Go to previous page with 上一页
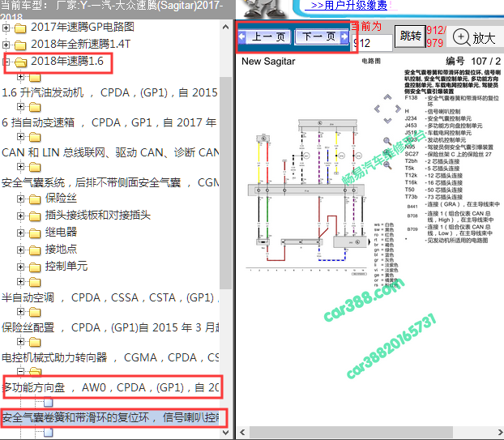The width and height of the screenshot is (504, 440). [x=265, y=36]
